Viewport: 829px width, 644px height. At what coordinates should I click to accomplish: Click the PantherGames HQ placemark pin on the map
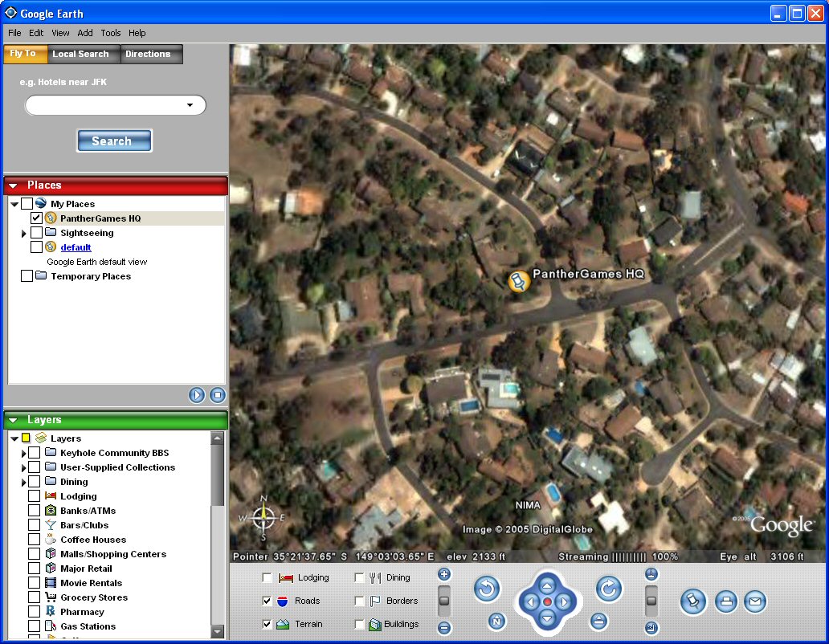pos(519,281)
